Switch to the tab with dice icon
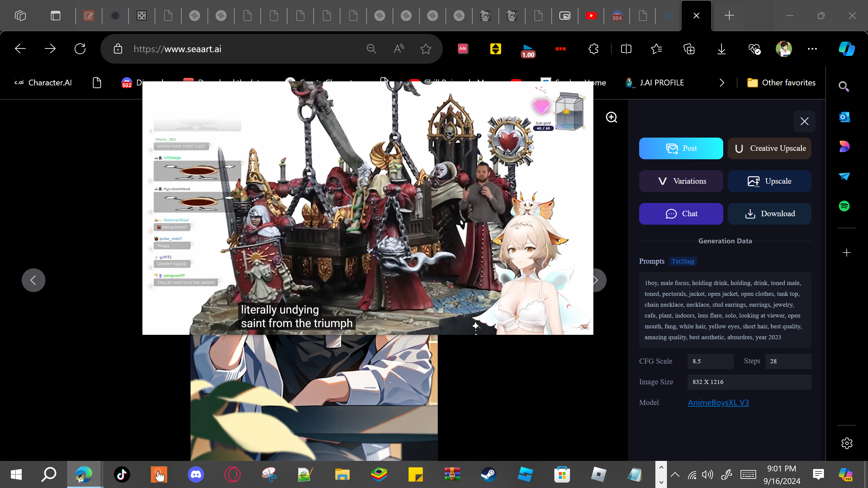The width and height of the screenshot is (868, 488). point(142,16)
